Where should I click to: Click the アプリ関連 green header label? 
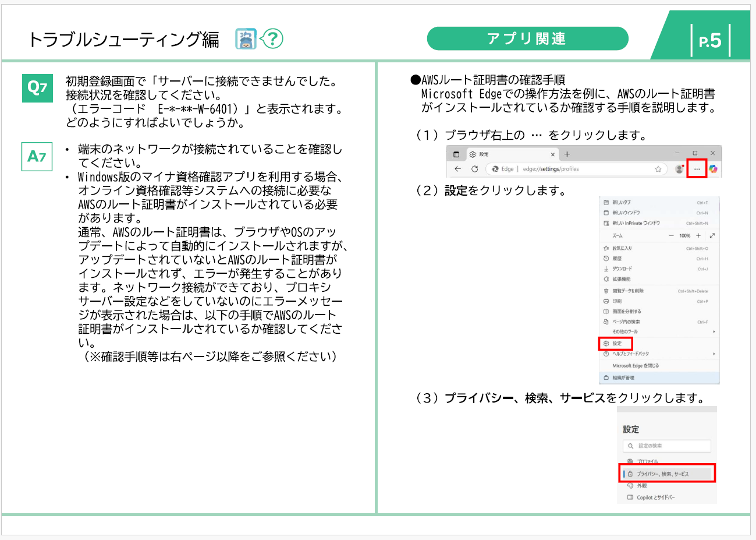coord(528,38)
